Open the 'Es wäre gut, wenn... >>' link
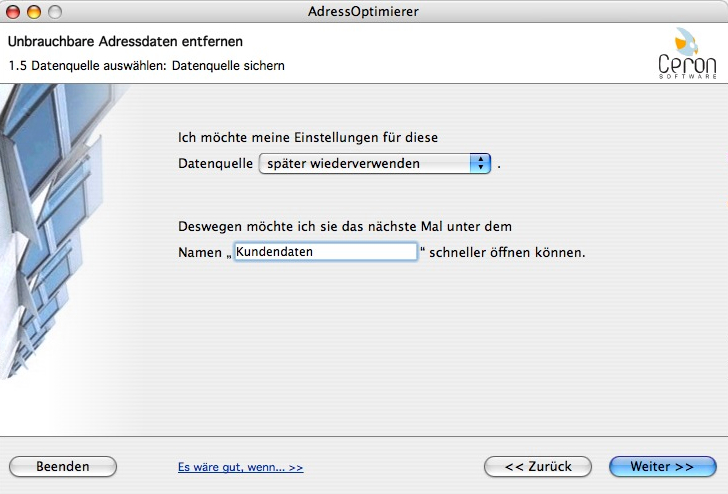 (240, 467)
